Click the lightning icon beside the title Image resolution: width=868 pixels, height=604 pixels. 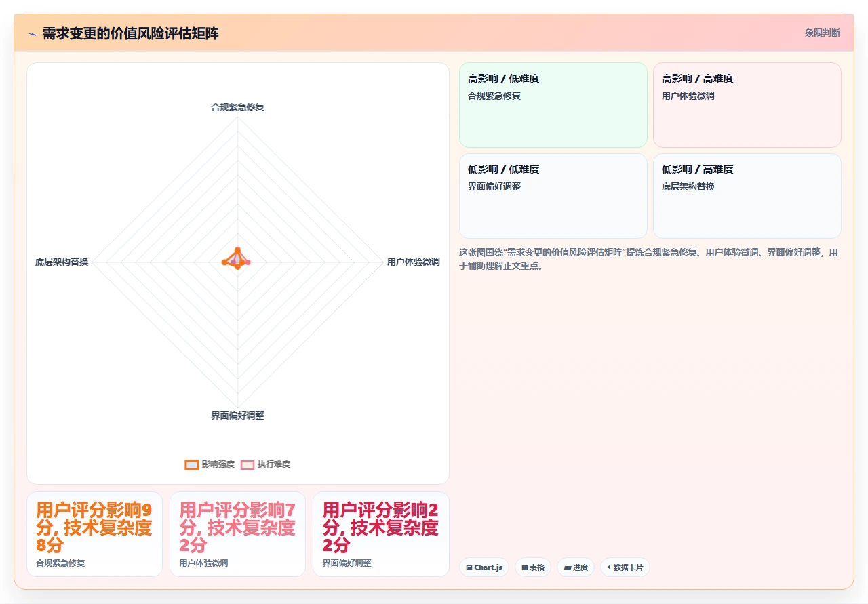(x=32, y=33)
